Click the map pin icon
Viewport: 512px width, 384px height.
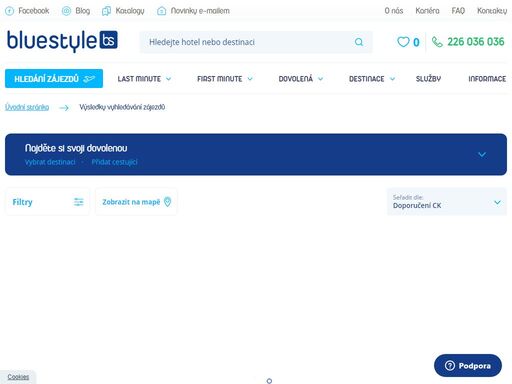click(168, 202)
